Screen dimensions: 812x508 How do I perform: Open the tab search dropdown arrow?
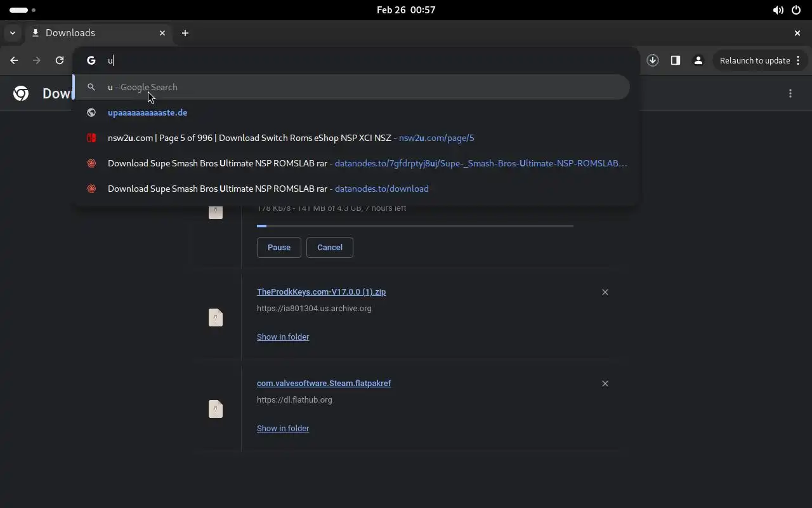pos(13,33)
